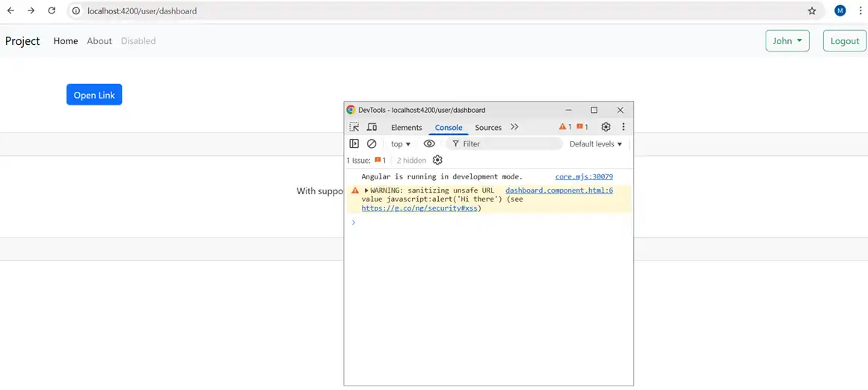Switch to the Elements tab
The height and width of the screenshot is (390, 868).
407,128
